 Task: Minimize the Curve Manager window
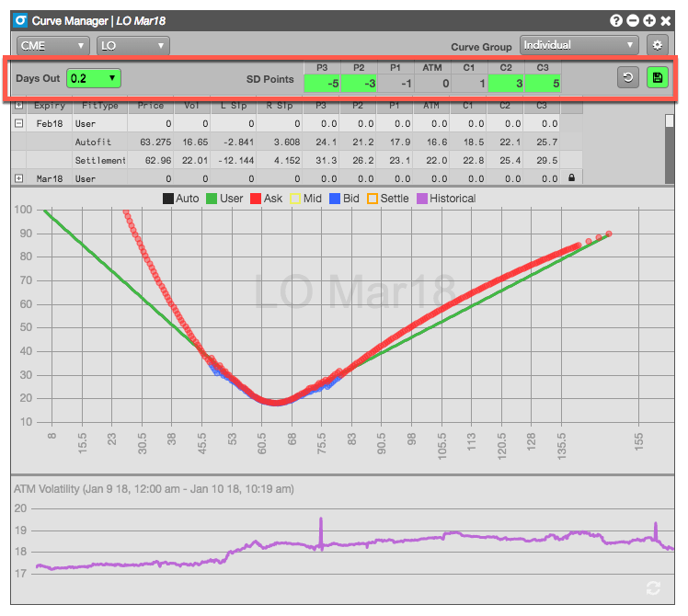[633, 20]
